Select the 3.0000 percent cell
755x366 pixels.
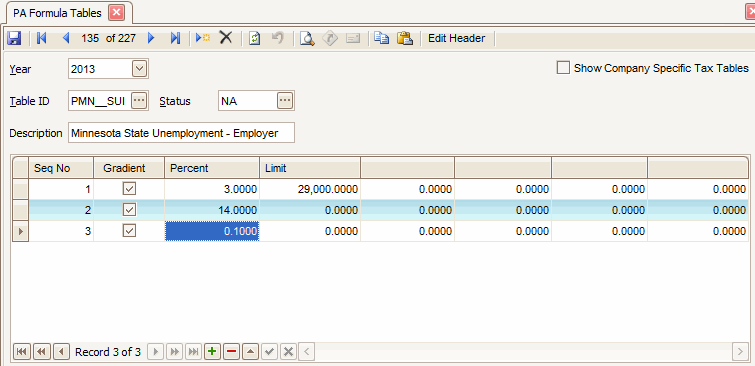coord(212,189)
